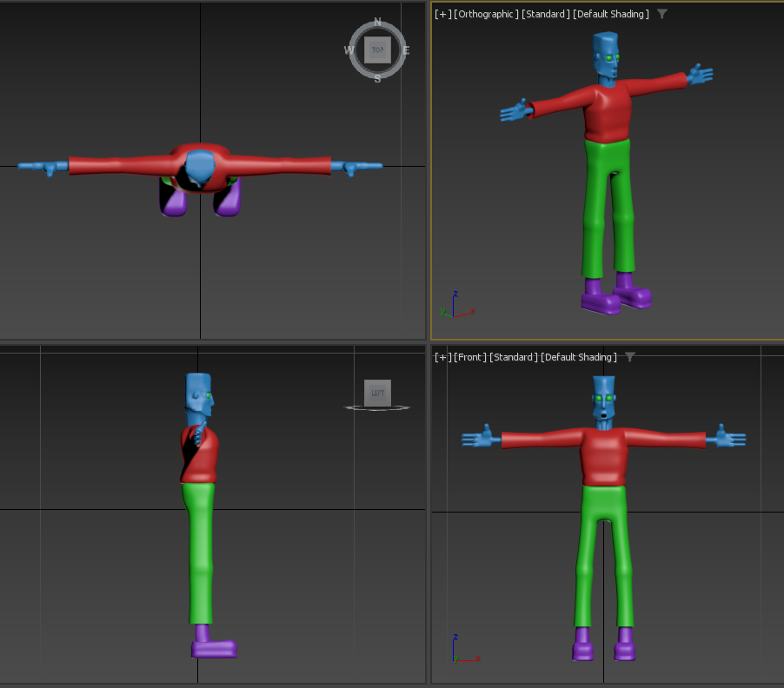Click the E compass point on the ViewCube
Image resolution: width=784 pixels, height=688 pixels.
(406, 50)
